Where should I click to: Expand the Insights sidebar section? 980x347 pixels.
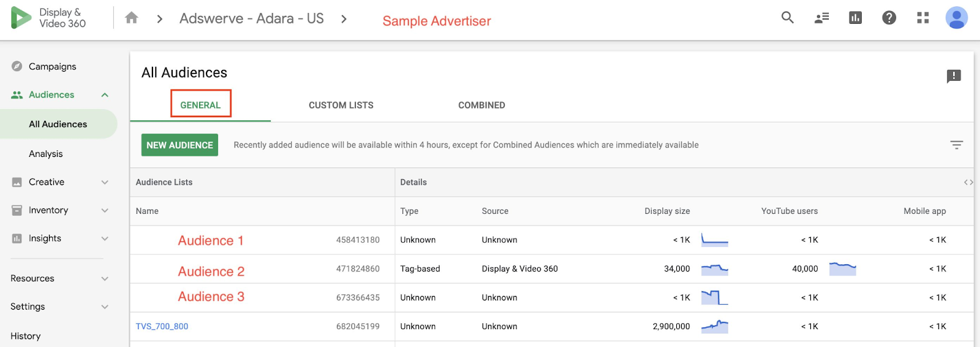[105, 238]
